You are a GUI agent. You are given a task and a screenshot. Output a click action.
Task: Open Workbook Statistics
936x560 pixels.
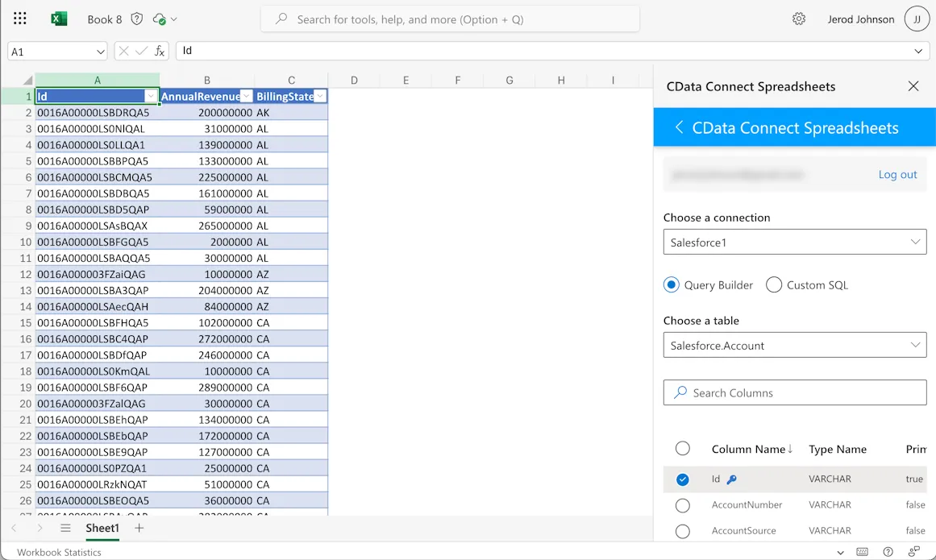[57, 552]
